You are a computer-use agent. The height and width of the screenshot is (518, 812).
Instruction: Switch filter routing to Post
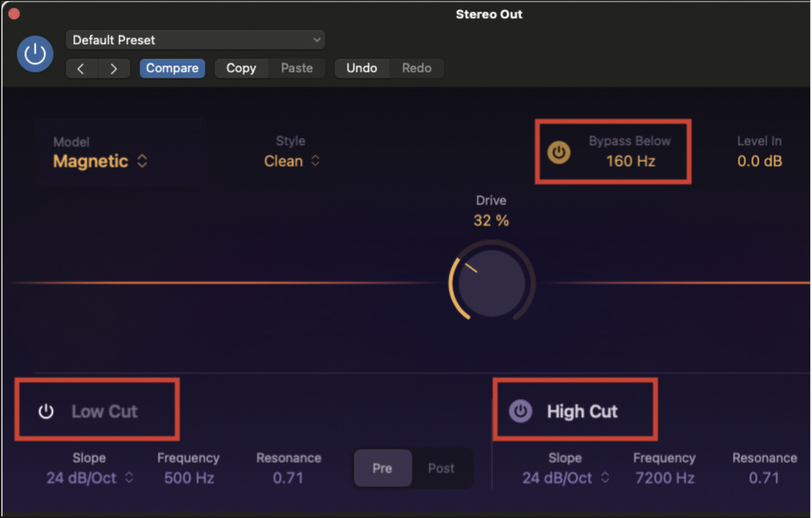point(441,468)
